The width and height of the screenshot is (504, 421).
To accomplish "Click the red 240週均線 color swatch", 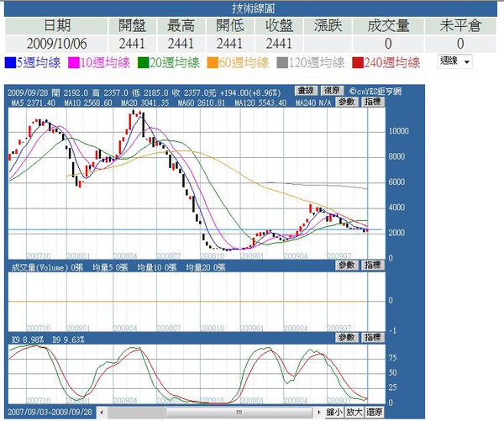I will tap(358, 63).
